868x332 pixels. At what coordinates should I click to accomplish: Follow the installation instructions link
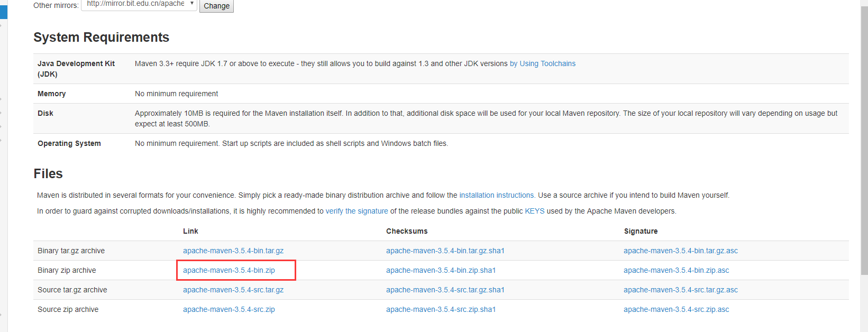pyautogui.click(x=497, y=195)
